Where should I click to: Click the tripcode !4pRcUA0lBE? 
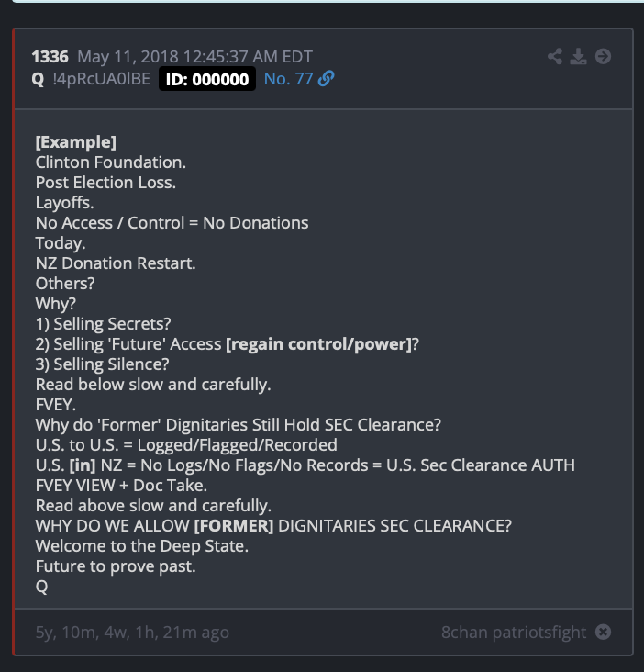pos(102,79)
